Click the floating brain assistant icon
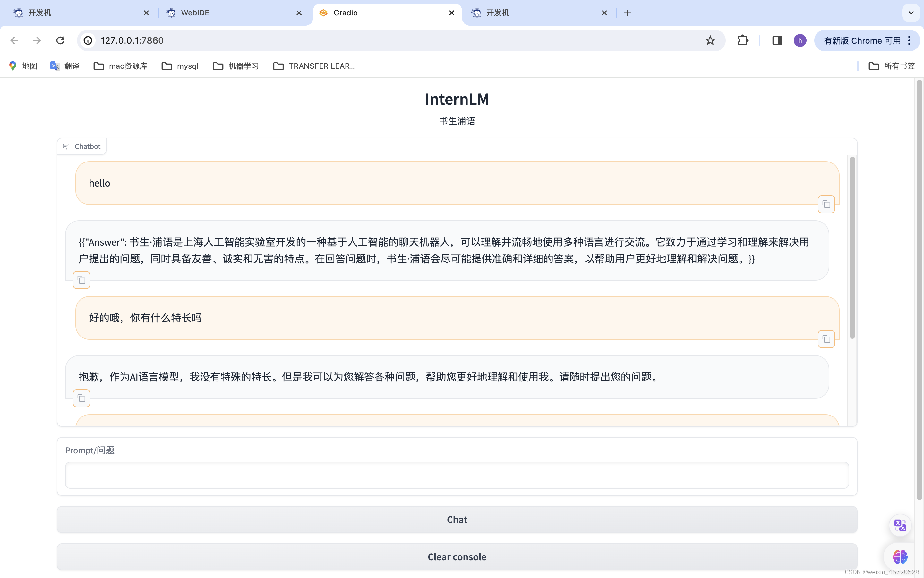 [900, 556]
